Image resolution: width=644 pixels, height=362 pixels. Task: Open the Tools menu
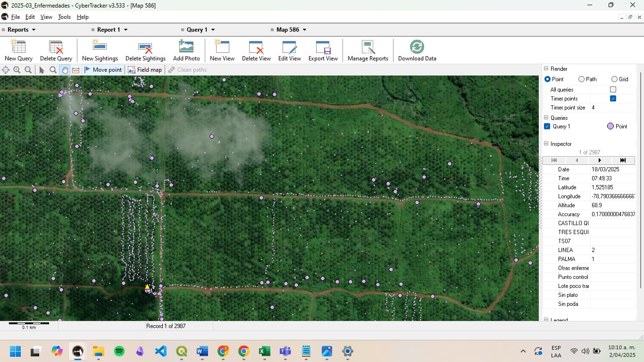[x=64, y=17]
